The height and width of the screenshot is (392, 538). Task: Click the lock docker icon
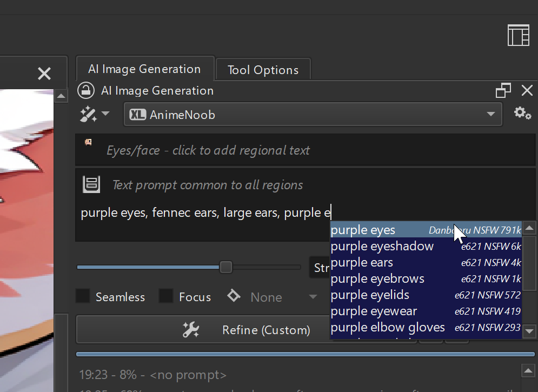[x=85, y=90]
